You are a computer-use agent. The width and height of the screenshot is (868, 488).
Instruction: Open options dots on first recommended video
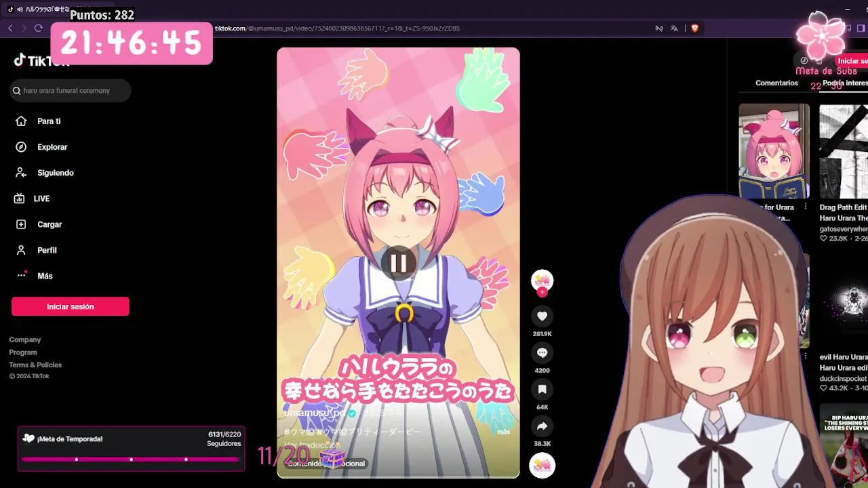coord(806,207)
